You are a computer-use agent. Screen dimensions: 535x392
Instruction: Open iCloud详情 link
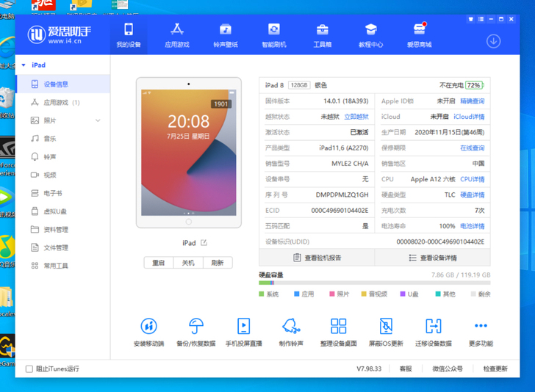[x=469, y=117]
